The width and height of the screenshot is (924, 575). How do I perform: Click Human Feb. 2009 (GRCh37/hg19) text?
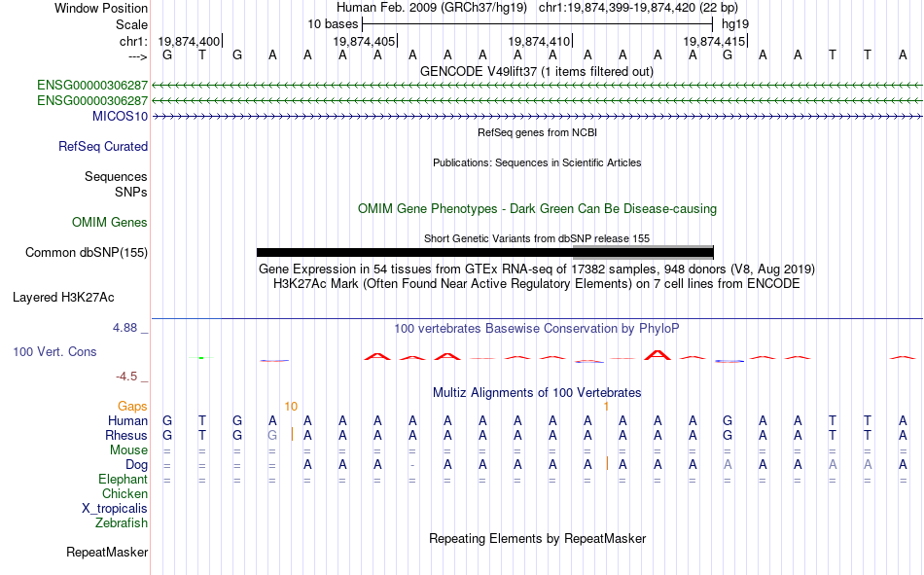[433, 8]
